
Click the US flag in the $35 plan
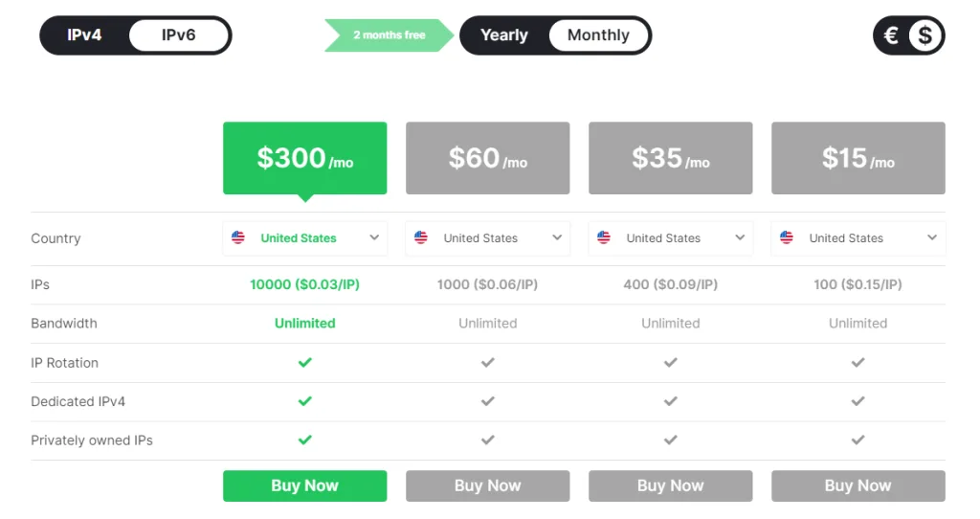coord(604,238)
